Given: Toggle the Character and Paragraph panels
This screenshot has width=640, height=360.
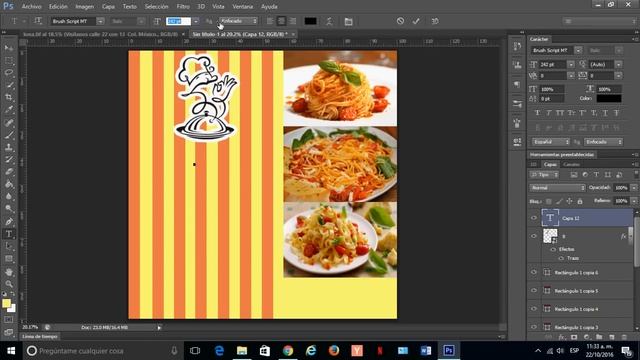Looking at the screenshot, I should (348, 21).
